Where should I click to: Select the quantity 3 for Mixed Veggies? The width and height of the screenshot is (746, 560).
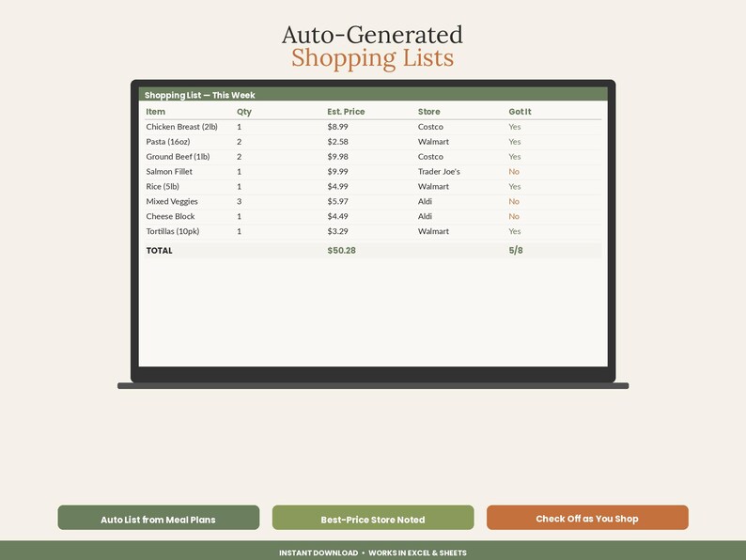point(240,202)
